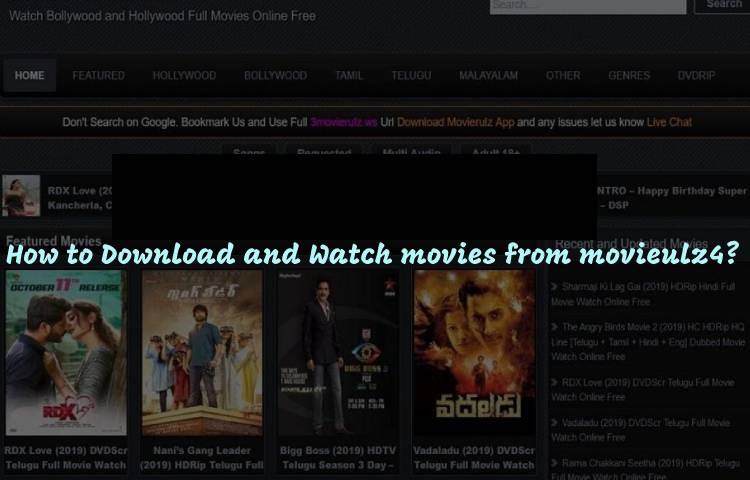
Task: Open the HOME navigation tab
Action: [30, 76]
